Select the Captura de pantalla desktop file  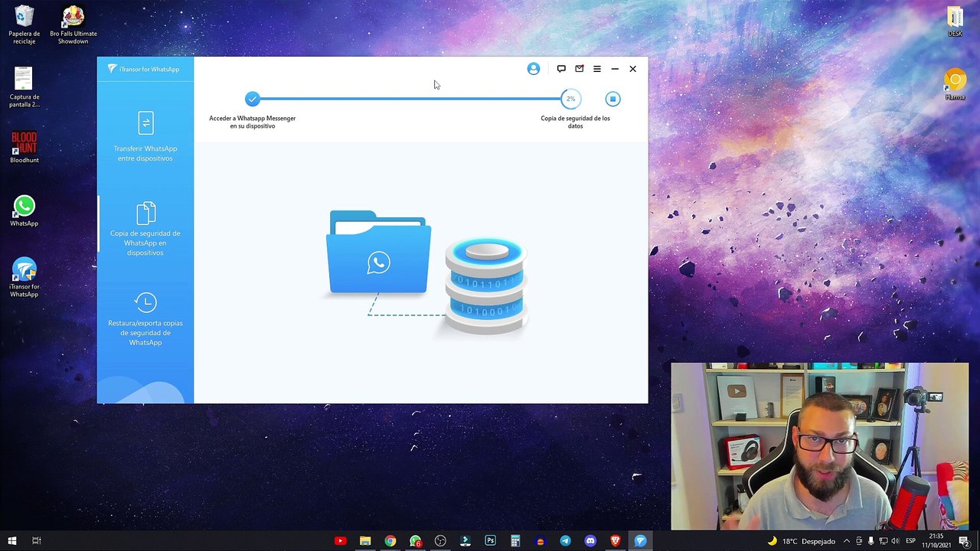(x=24, y=87)
